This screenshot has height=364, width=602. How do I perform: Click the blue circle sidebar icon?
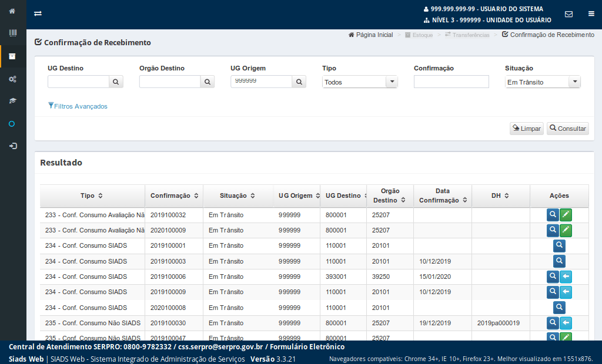[x=12, y=124]
